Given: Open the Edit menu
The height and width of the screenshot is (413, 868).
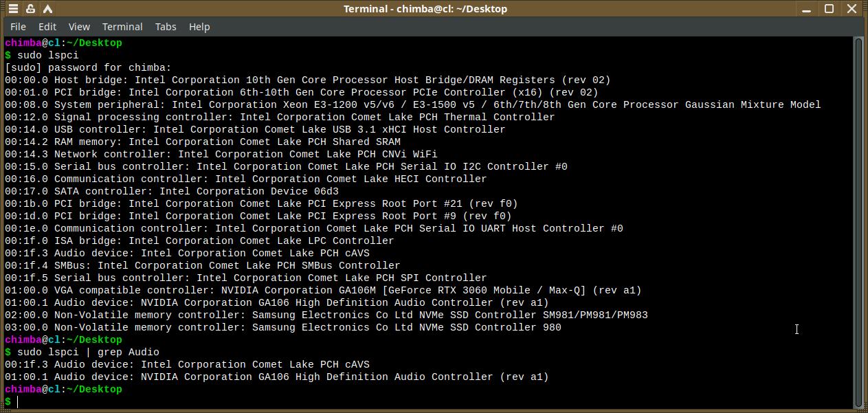Looking at the screenshot, I should (47, 27).
